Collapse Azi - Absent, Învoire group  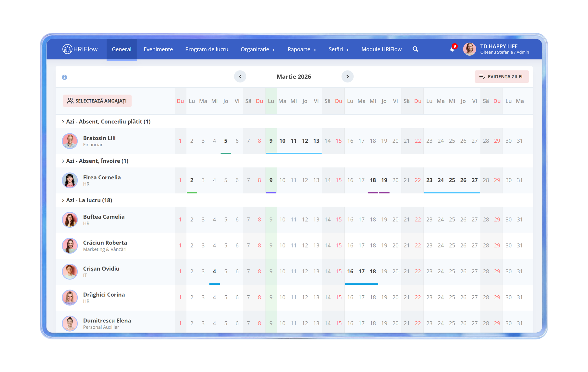point(95,161)
